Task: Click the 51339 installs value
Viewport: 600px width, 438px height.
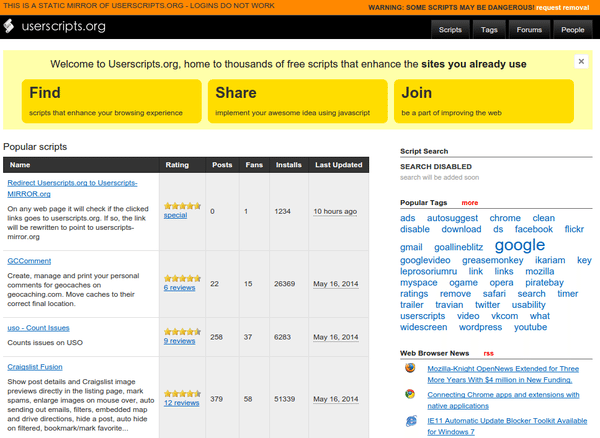Action: coord(284,399)
